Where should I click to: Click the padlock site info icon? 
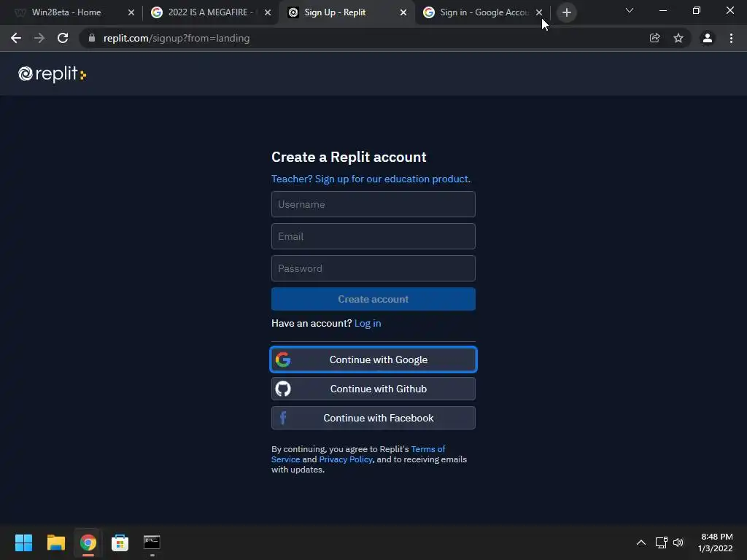pyautogui.click(x=92, y=38)
